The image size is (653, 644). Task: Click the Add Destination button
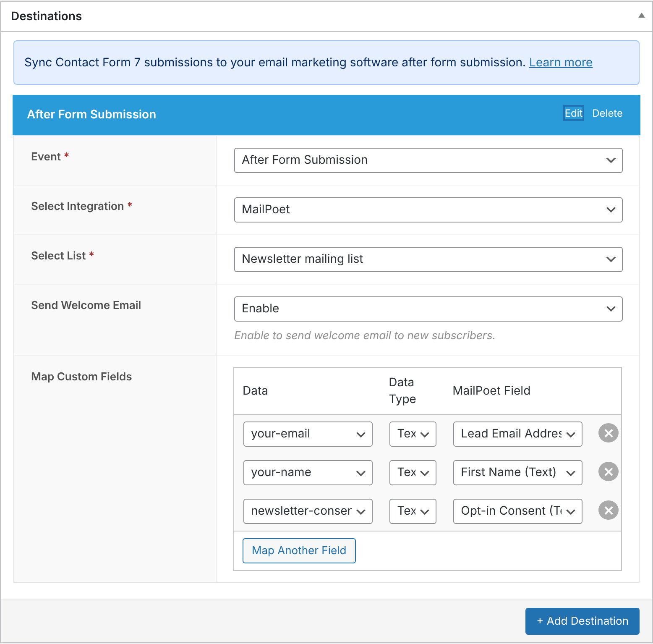click(x=582, y=621)
